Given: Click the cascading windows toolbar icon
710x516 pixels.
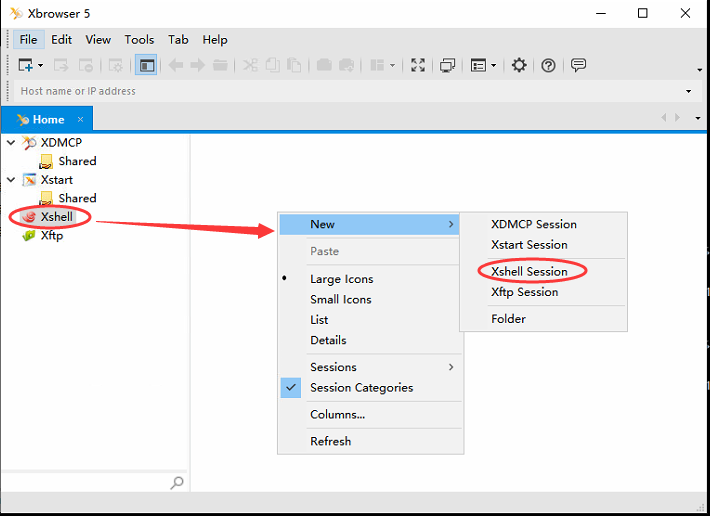Looking at the screenshot, I should click(x=447, y=65).
